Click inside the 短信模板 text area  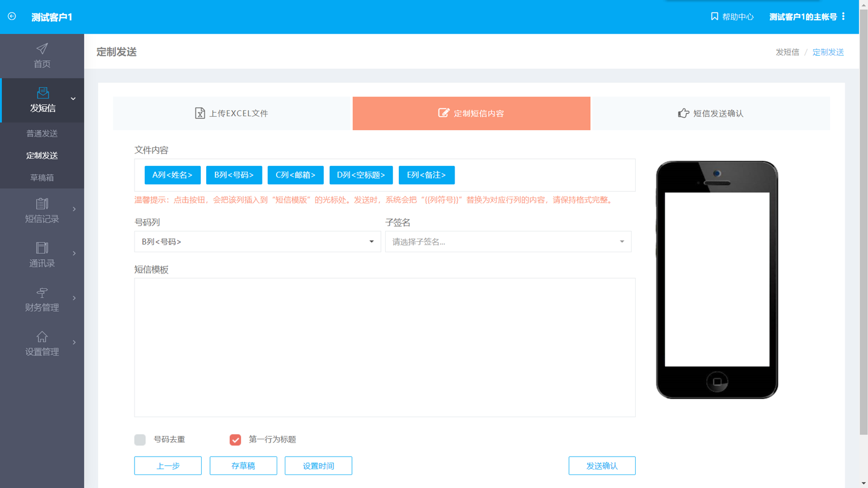click(385, 347)
